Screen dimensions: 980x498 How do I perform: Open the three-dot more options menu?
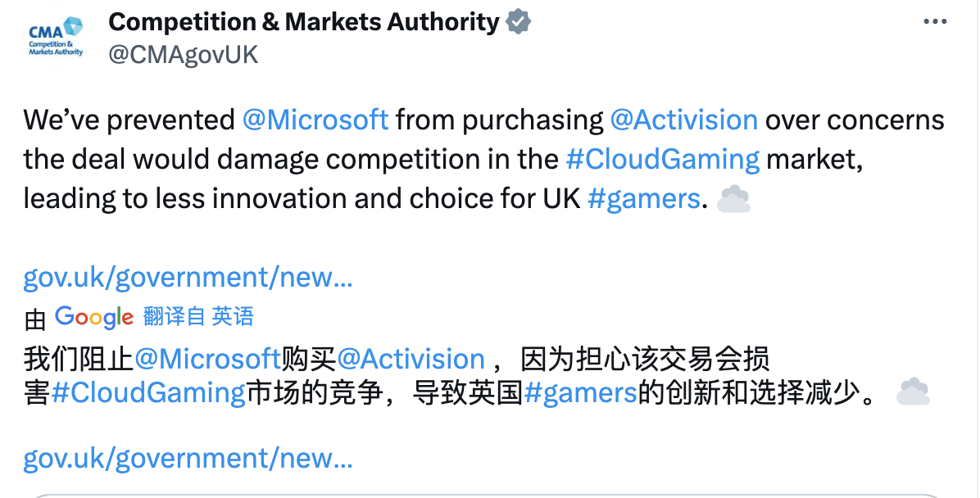click(935, 22)
